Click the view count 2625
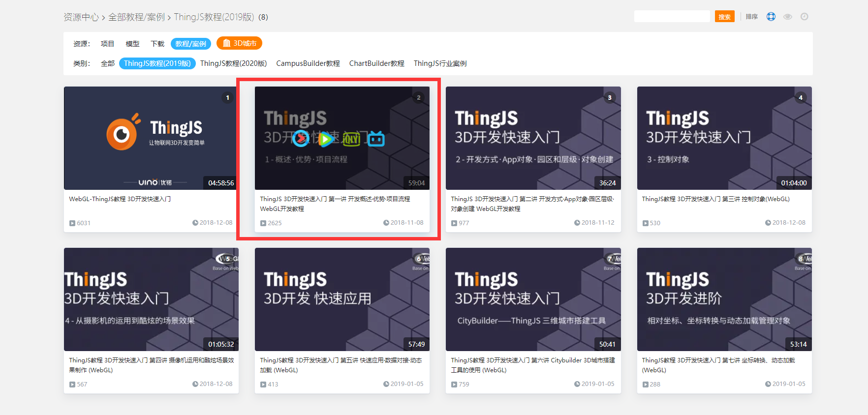The height and width of the screenshot is (415, 868). pos(275,223)
